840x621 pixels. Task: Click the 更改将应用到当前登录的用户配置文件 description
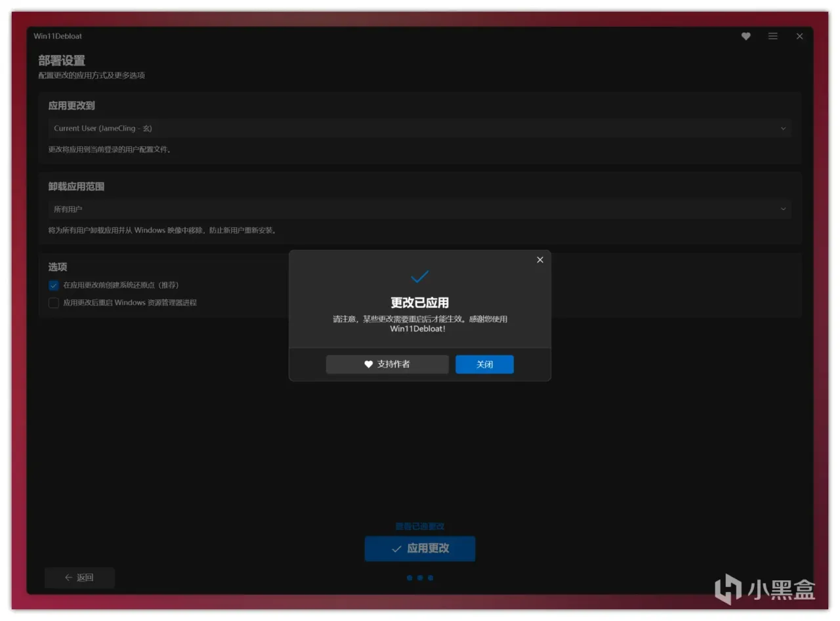pyautogui.click(x=110, y=150)
